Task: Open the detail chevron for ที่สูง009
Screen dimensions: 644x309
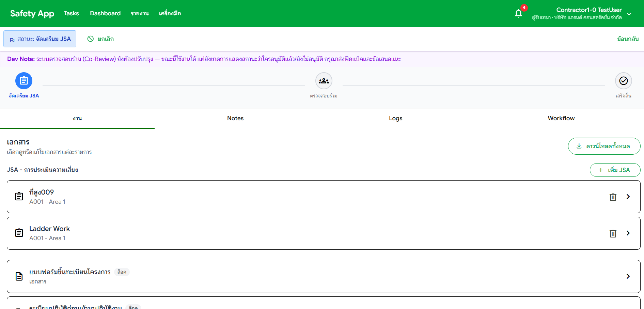Action: pos(628,197)
